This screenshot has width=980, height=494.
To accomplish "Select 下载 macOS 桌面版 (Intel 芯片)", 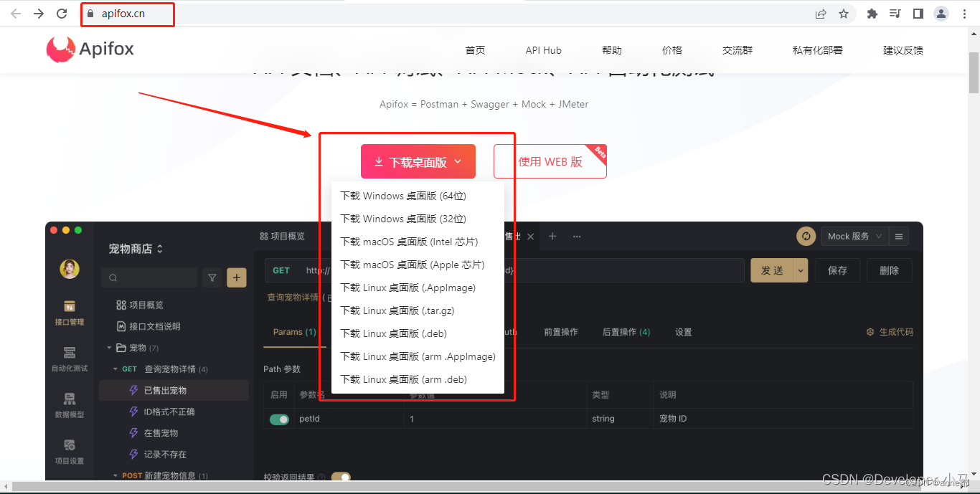I will [418, 242].
